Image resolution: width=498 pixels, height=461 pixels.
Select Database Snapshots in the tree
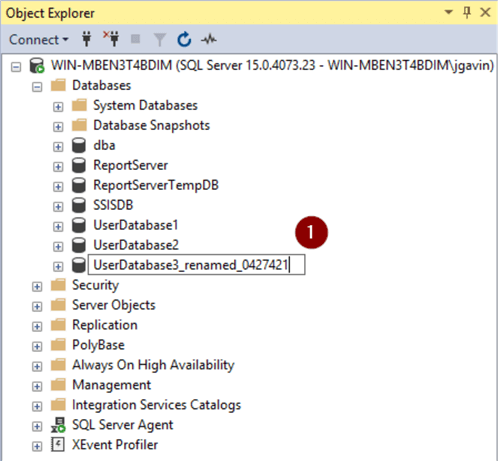(x=152, y=125)
